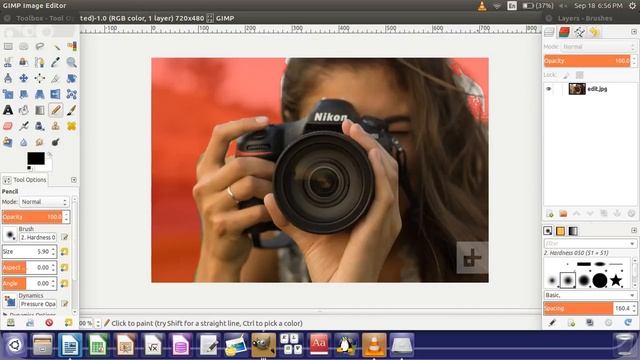Click the Dynamics Pressure Opacity field
The width and height of the screenshot is (640, 360).
[38, 304]
